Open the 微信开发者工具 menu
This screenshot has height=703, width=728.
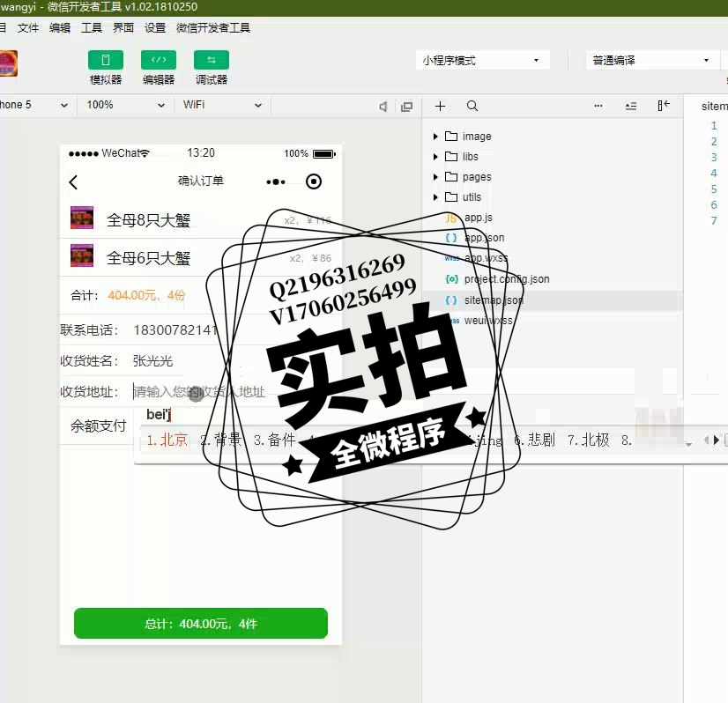click(213, 28)
